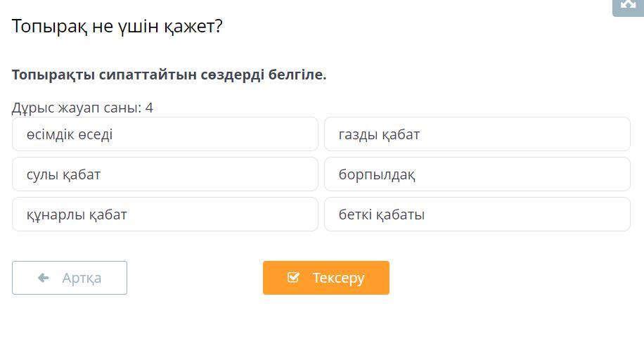
Task: Toggle the "беткі қабаты" option
Action: pos(477,214)
